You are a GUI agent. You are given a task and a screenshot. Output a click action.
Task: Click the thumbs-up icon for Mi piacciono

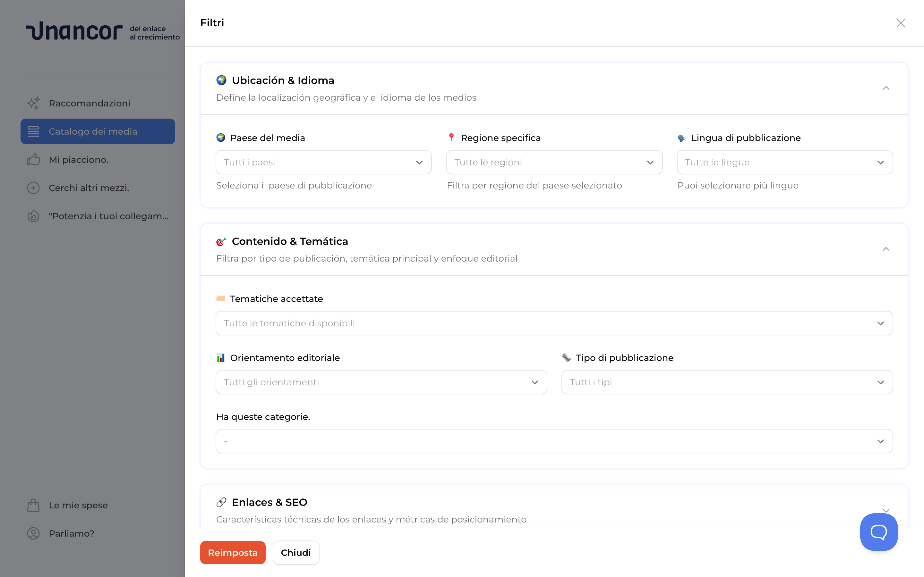point(33,160)
